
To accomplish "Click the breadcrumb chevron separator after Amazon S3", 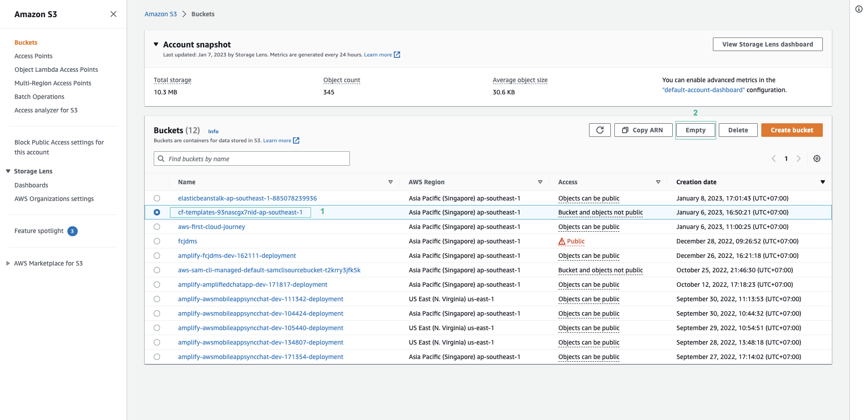I will [184, 14].
